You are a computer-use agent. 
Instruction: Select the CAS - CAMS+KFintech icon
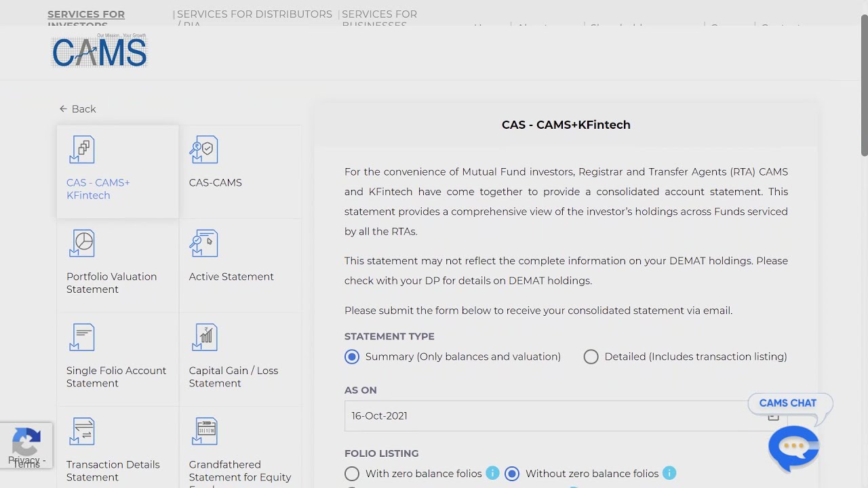pyautogui.click(x=82, y=150)
